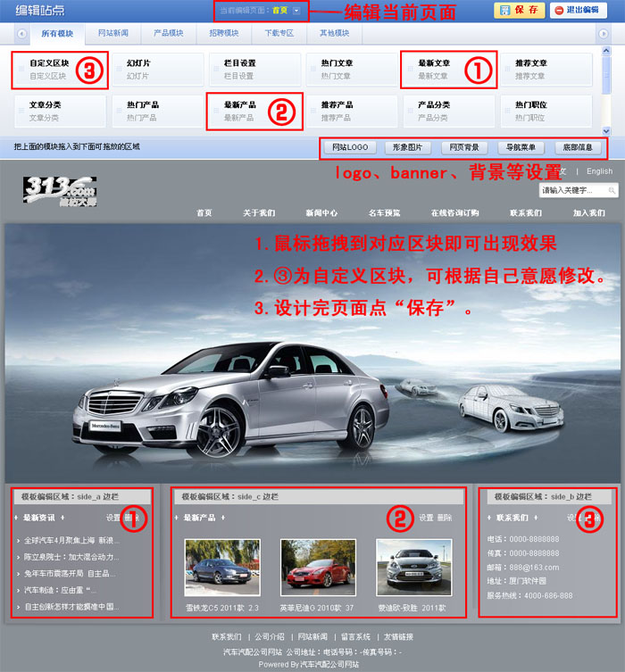Select the 幻灯片 module

[x=158, y=70]
